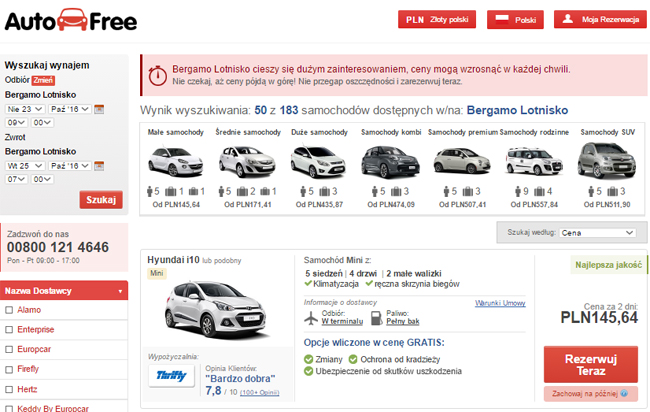Check the Keddy By Europcar checkbox

9,409
